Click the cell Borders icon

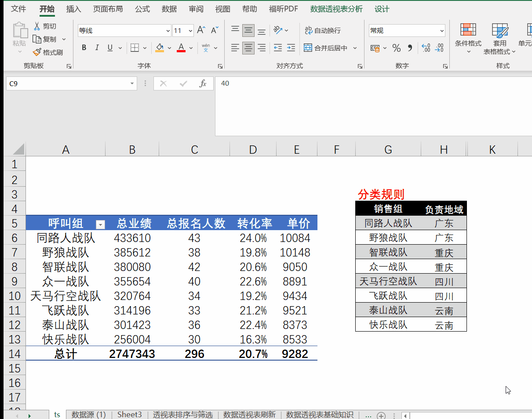(x=135, y=48)
